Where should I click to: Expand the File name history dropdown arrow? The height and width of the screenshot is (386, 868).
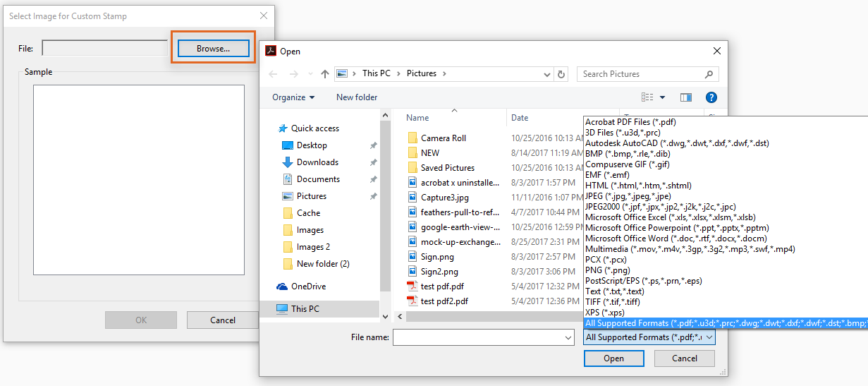pos(568,338)
